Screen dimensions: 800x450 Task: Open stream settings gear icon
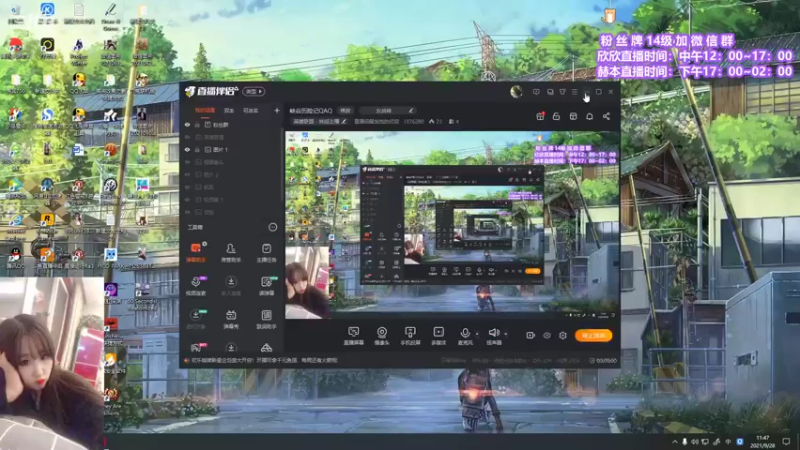(x=563, y=335)
